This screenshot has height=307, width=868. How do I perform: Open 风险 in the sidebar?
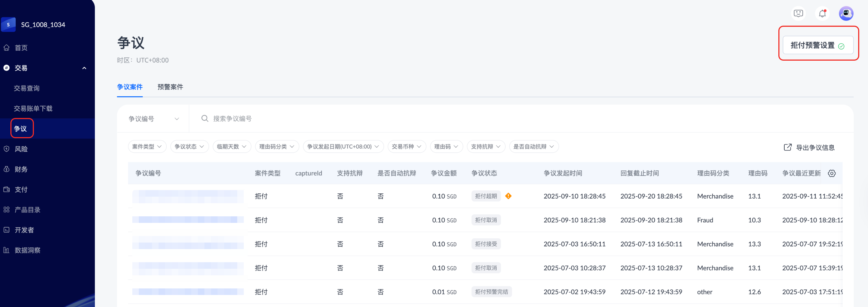coord(21,149)
